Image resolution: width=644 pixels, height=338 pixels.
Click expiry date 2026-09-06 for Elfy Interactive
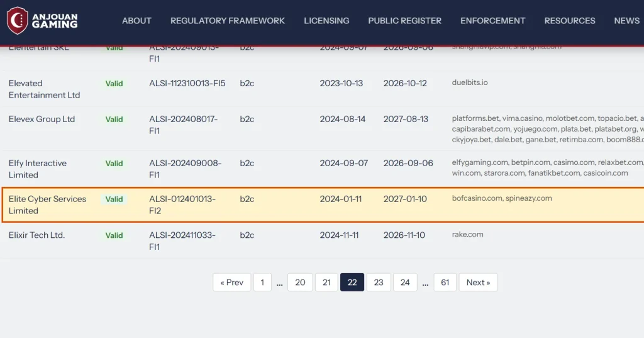point(408,163)
